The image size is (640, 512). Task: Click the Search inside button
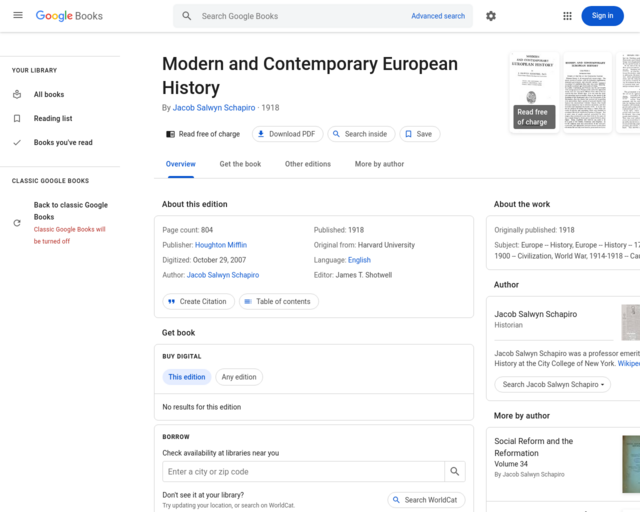pos(361,134)
